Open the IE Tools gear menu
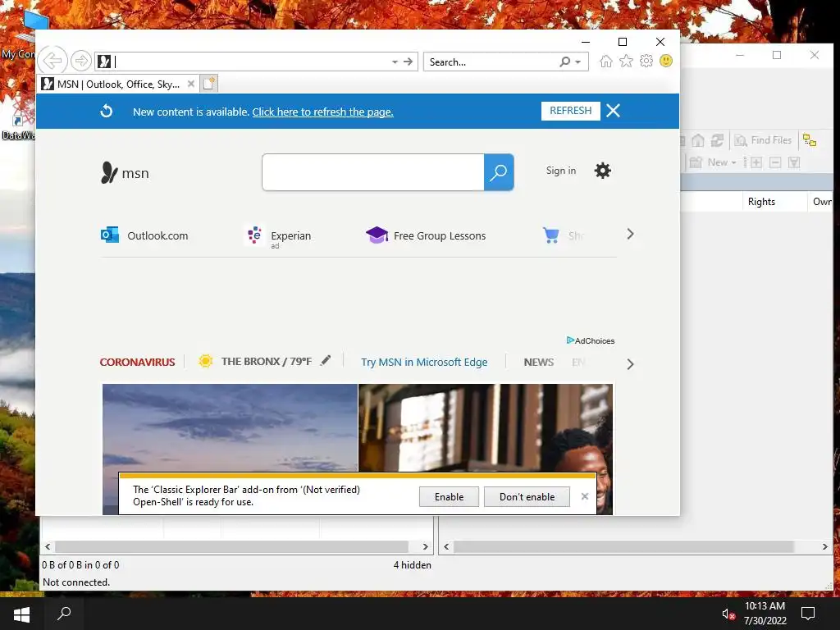Screen dimensions: 840x630 point(646,61)
